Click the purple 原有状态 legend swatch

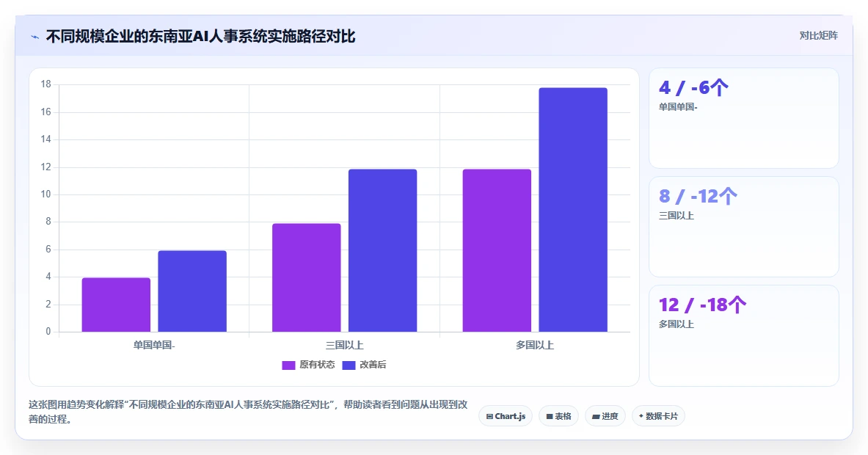point(288,365)
